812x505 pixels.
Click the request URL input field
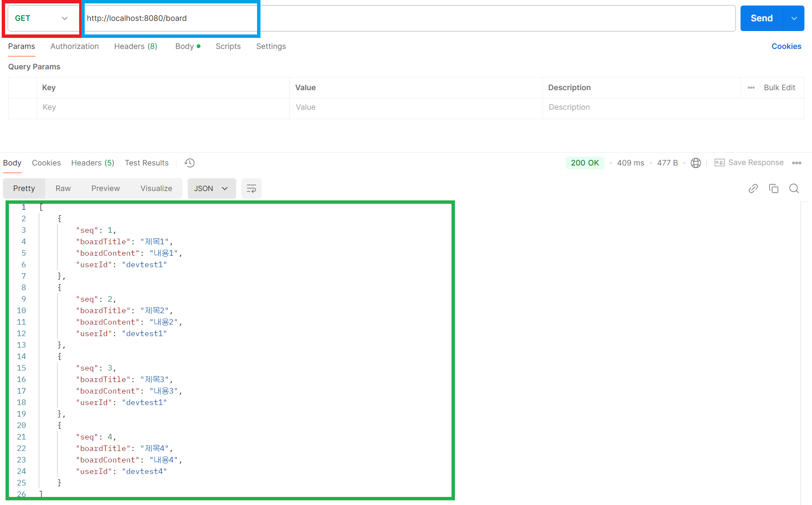coord(409,18)
